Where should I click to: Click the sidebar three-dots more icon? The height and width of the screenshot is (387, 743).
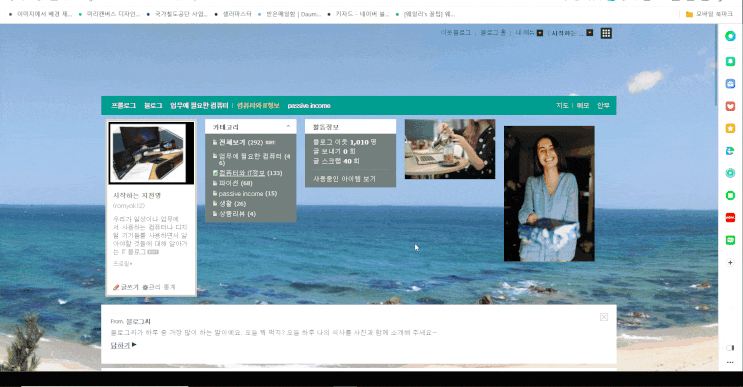pos(730,363)
